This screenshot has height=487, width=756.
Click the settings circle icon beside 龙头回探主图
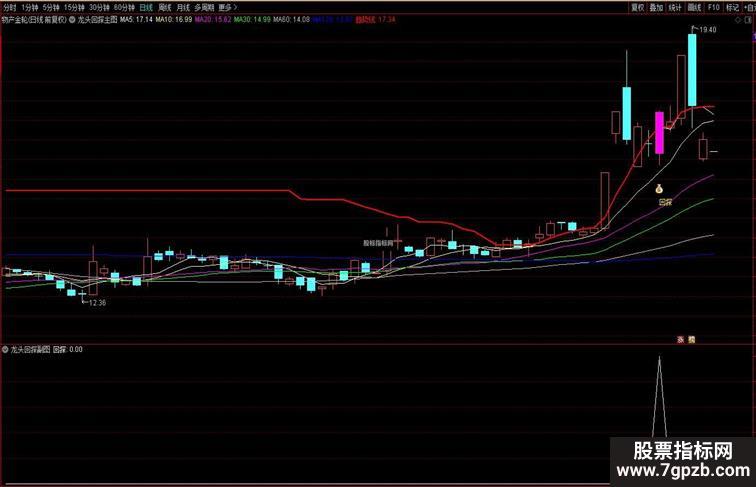coord(72,20)
